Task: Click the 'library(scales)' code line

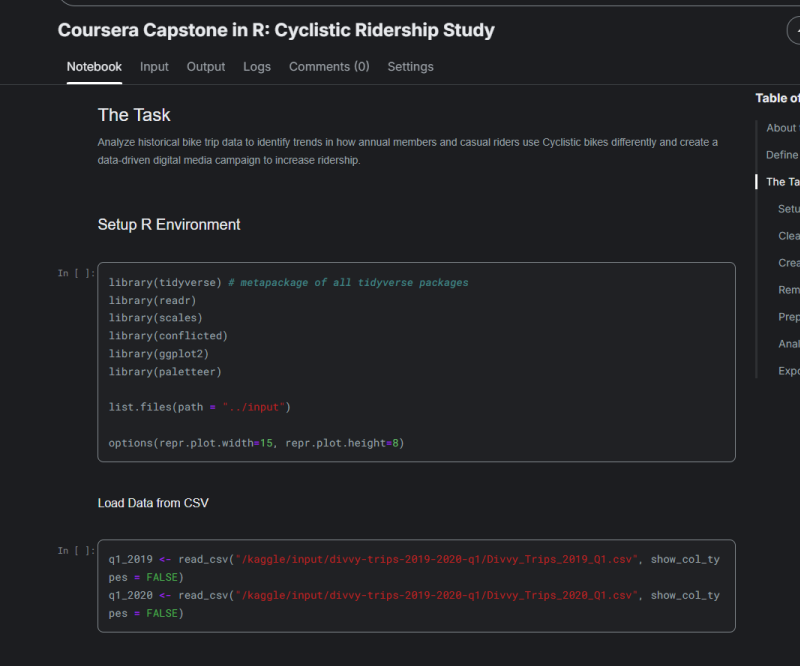Action: click(x=155, y=317)
